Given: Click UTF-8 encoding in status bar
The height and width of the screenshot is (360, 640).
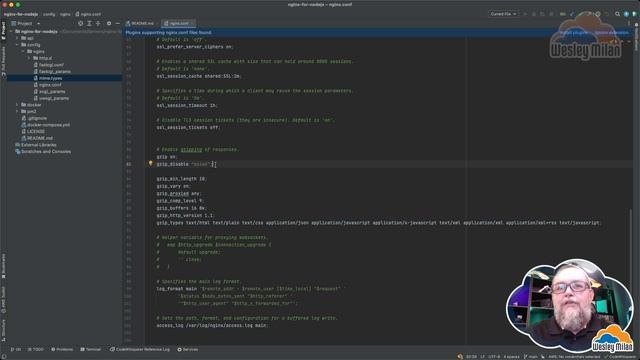Looking at the screenshot, I should point(494,357).
